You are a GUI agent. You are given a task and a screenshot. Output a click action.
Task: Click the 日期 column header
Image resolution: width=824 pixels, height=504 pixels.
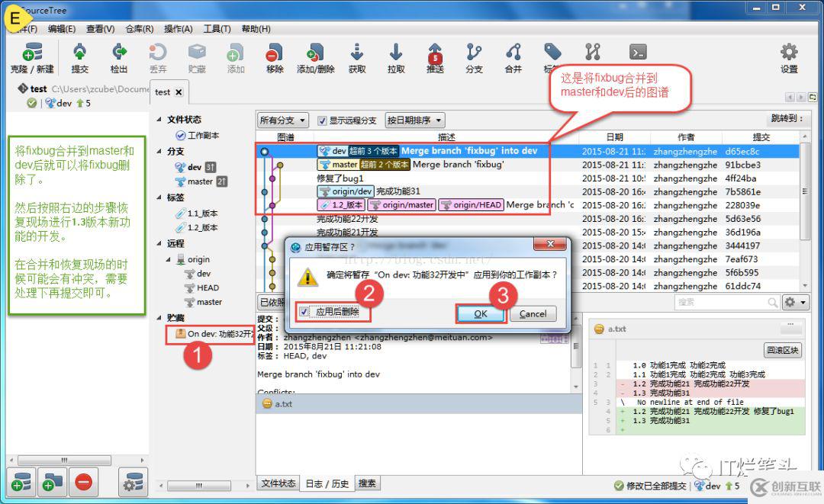tap(614, 137)
